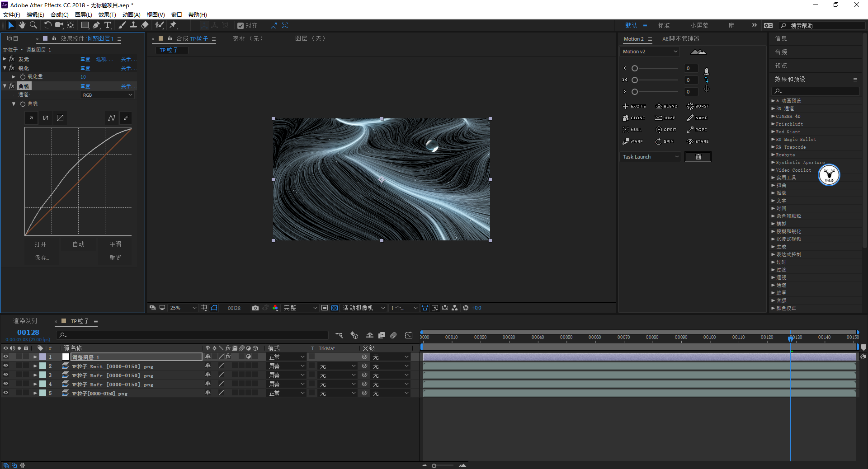Click the 平滑 curve button
This screenshot has width=868, height=469.
(x=115, y=244)
